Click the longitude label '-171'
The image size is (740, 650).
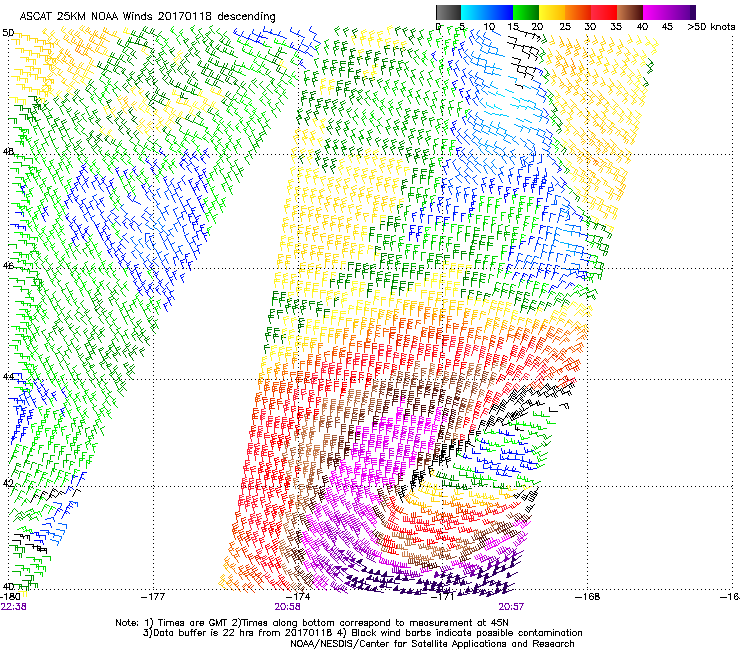tap(443, 597)
